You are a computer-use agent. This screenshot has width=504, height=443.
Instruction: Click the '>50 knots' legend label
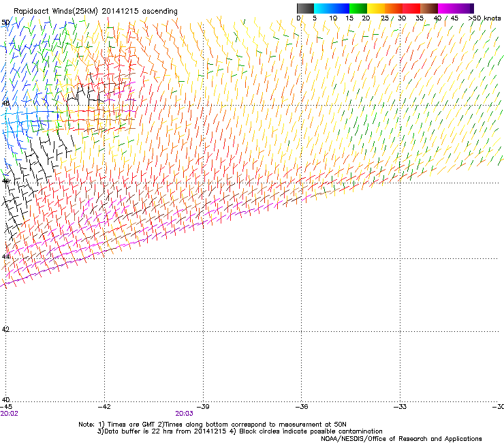point(484,18)
